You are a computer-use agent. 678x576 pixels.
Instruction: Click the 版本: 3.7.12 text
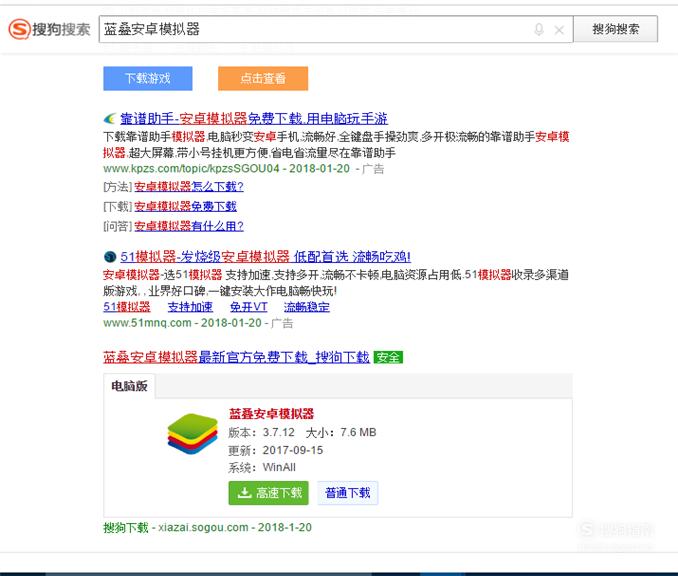click(262, 432)
